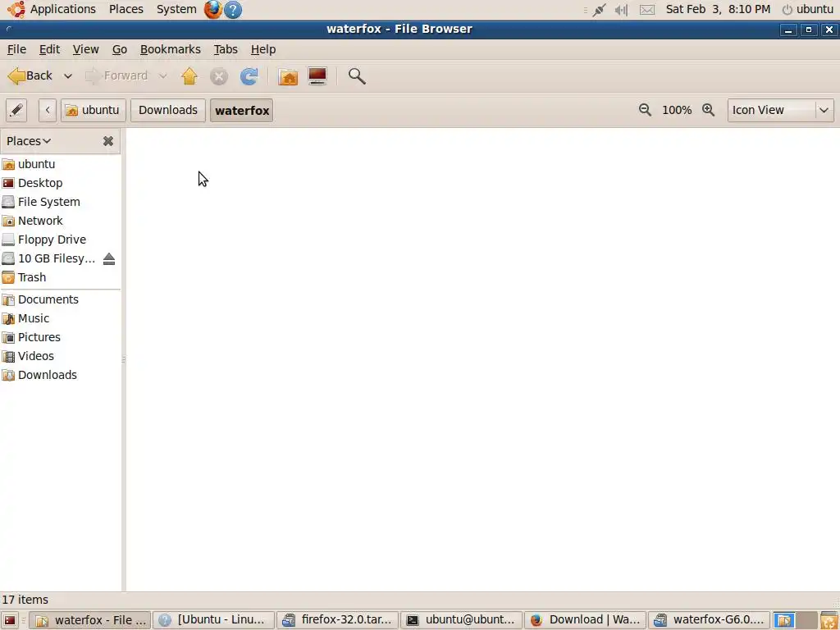Open the File menu
Viewport: 840px width, 630px height.
(16, 49)
